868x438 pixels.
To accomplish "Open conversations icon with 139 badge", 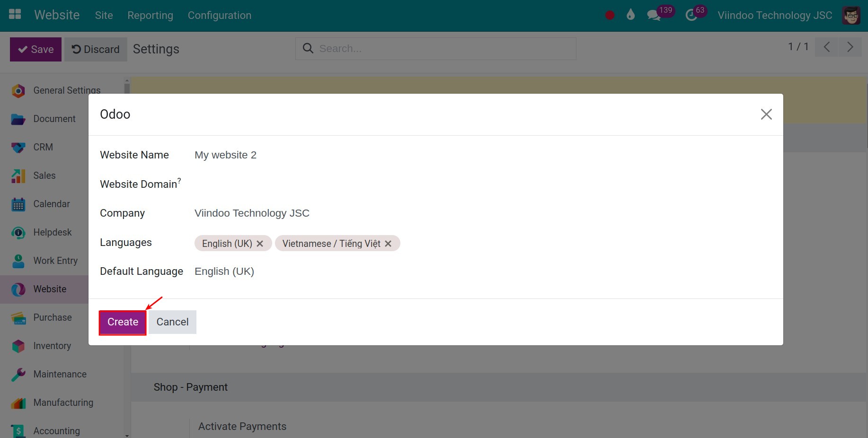I will pos(654,15).
